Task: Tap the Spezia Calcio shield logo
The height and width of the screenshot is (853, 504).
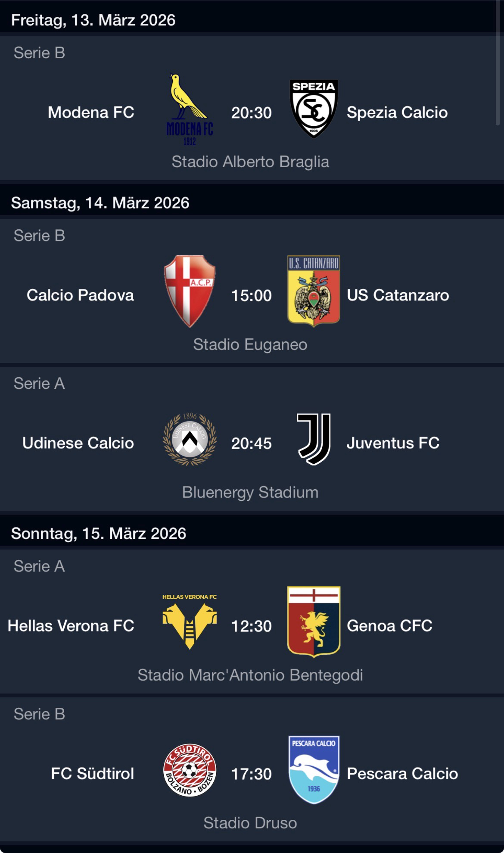Action: click(x=314, y=109)
